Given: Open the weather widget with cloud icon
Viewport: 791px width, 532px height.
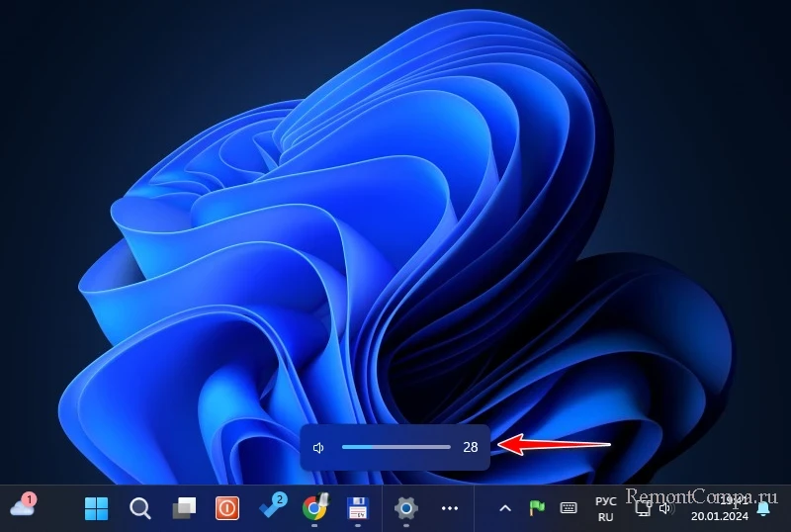Looking at the screenshot, I should [x=23, y=506].
